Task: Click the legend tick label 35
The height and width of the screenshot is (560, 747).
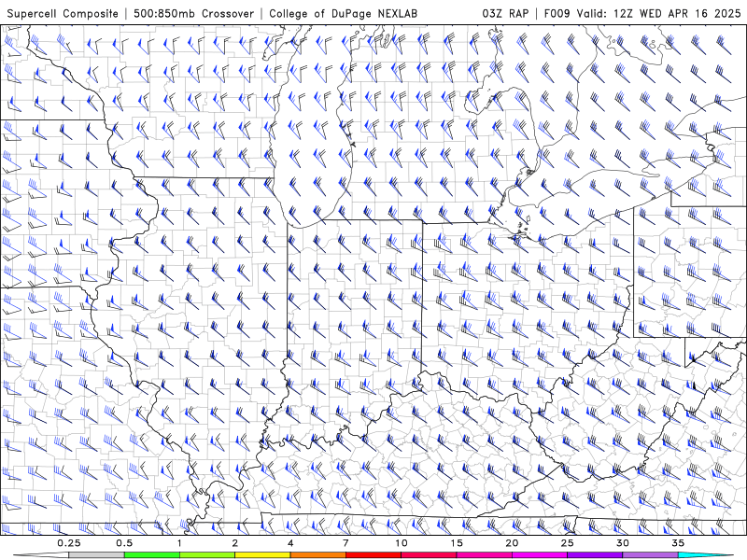Action: click(x=678, y=543)
